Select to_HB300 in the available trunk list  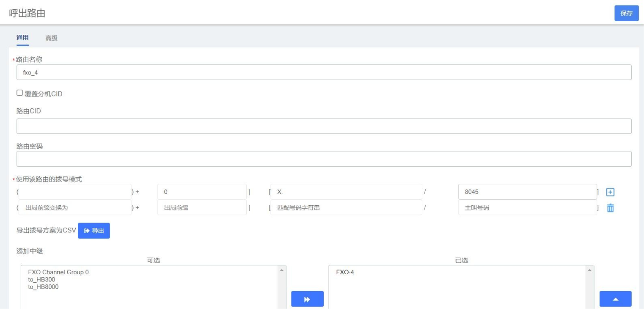click(x=41, y=280)
